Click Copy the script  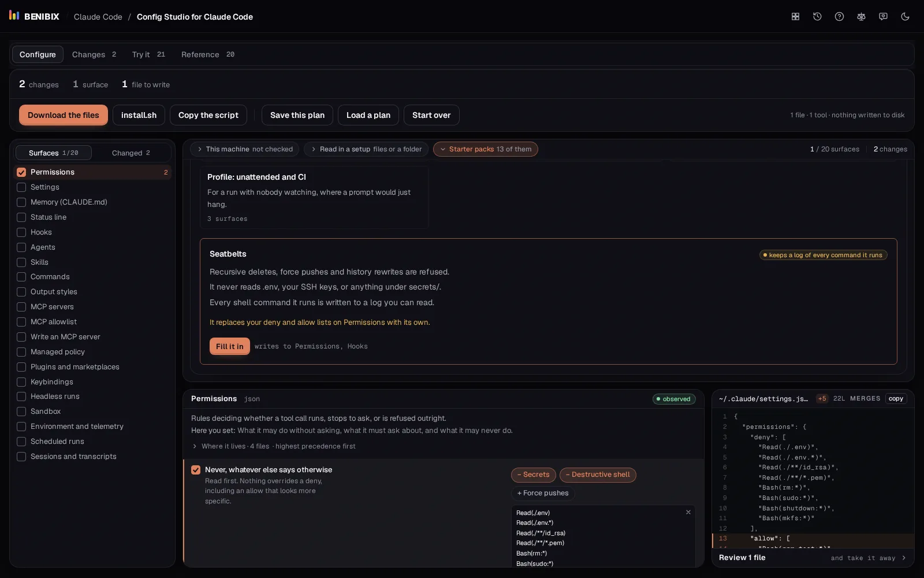coord(208,115)
